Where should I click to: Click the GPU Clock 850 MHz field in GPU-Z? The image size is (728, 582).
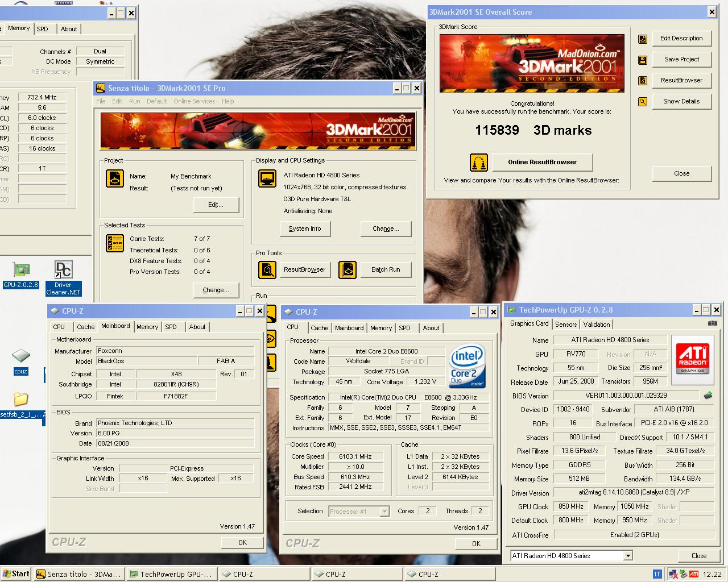point(570,506)
